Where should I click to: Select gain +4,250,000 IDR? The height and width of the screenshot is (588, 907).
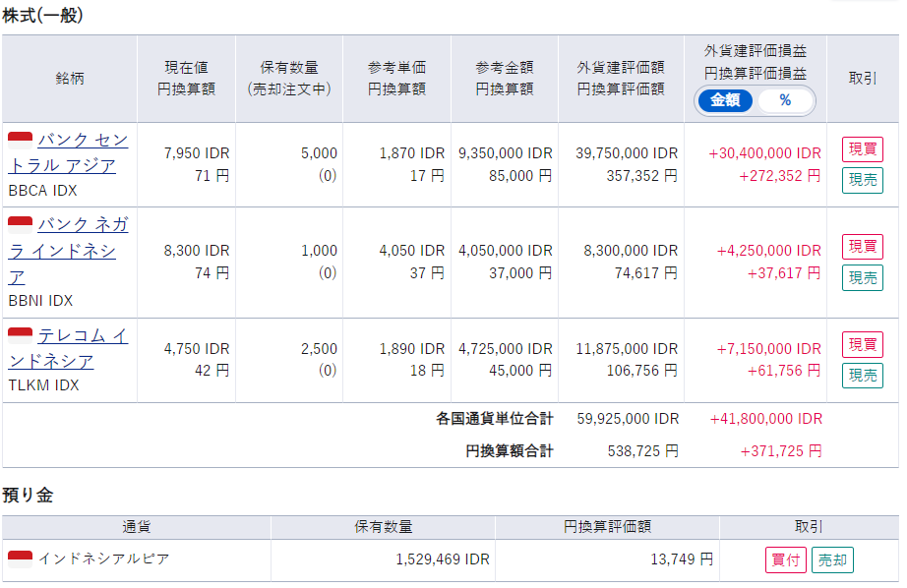click(x=768, y=251)
